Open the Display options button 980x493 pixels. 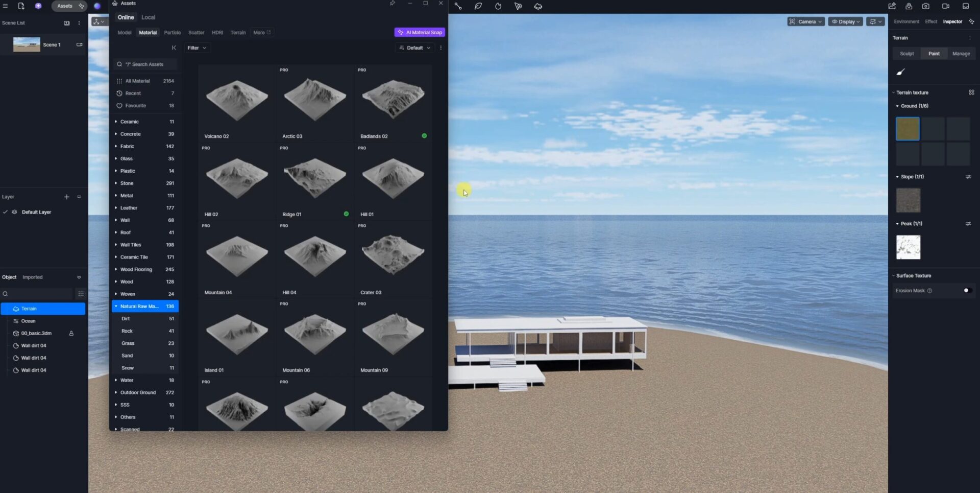pos(845,21)
